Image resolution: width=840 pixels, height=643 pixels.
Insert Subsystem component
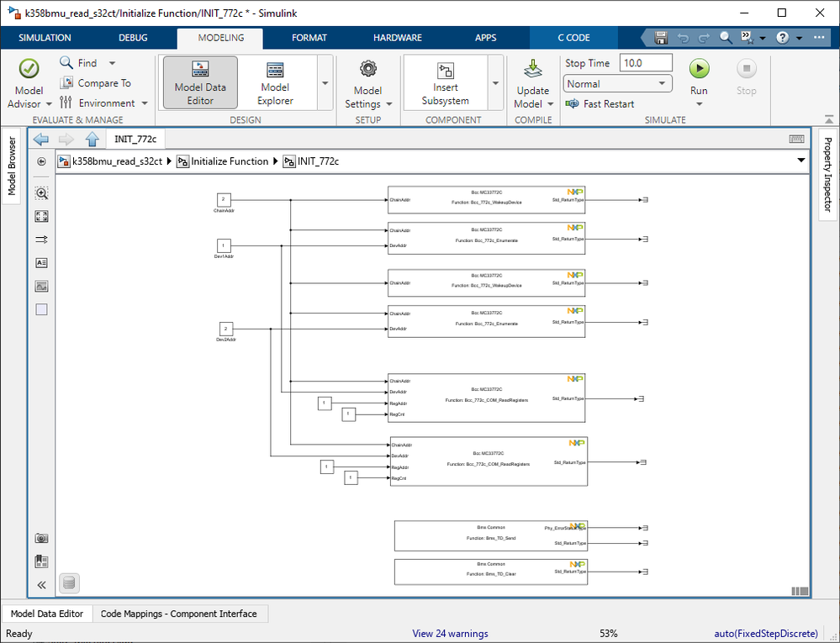point(445,83)
